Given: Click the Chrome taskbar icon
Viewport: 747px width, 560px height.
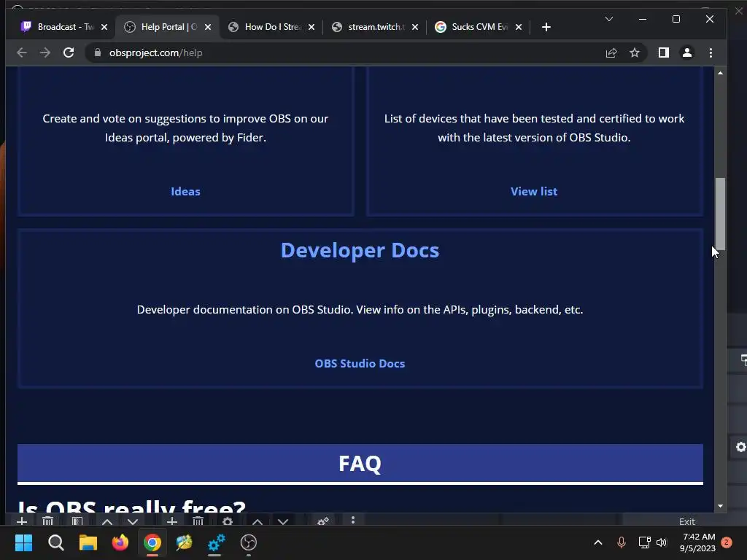Looking at the screenshot, I should (x=152, y=542).
